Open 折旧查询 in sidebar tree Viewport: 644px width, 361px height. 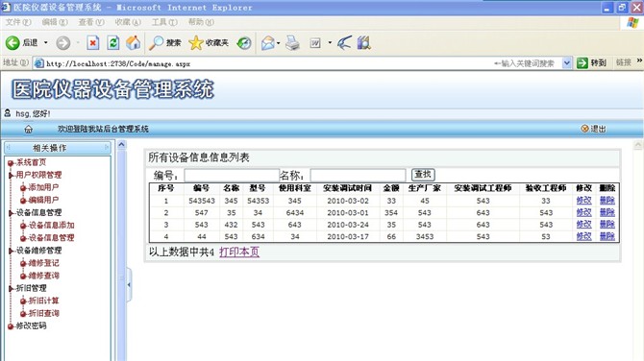click(x=43, y=313)
